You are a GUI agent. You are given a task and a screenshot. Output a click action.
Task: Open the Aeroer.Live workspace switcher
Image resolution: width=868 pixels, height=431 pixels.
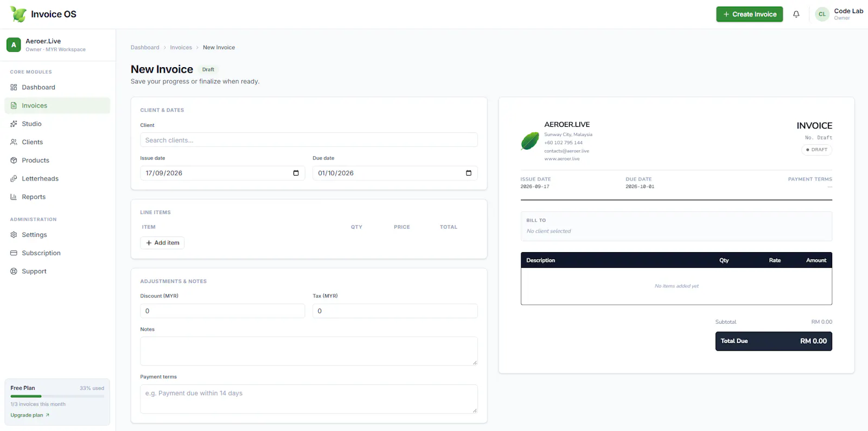coord(58,45)
